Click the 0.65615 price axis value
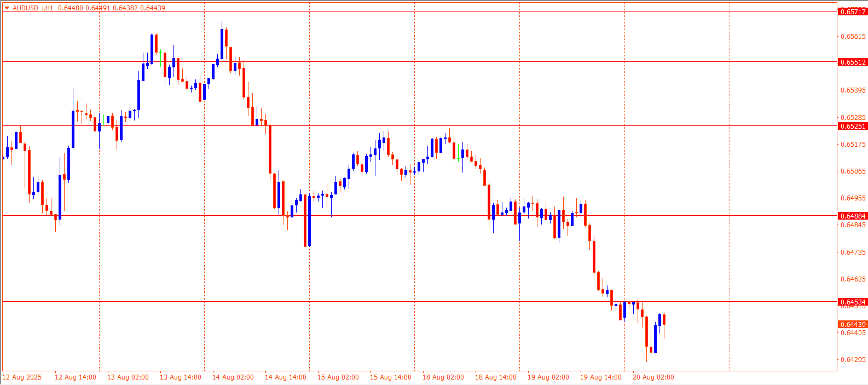The height and width of the screenshot is (385, 868). click(x=853, y=37)
